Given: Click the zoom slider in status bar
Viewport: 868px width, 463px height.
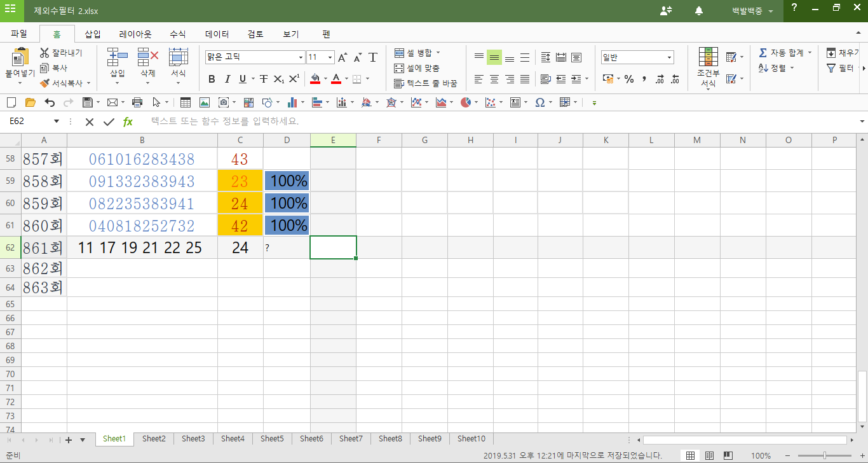Looking at the screenshot, I should tap(824, 455).
